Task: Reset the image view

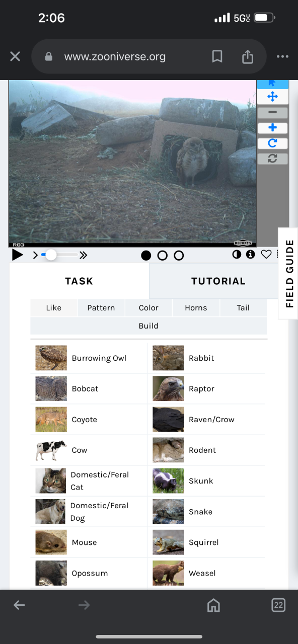Action: coord(272,158)
